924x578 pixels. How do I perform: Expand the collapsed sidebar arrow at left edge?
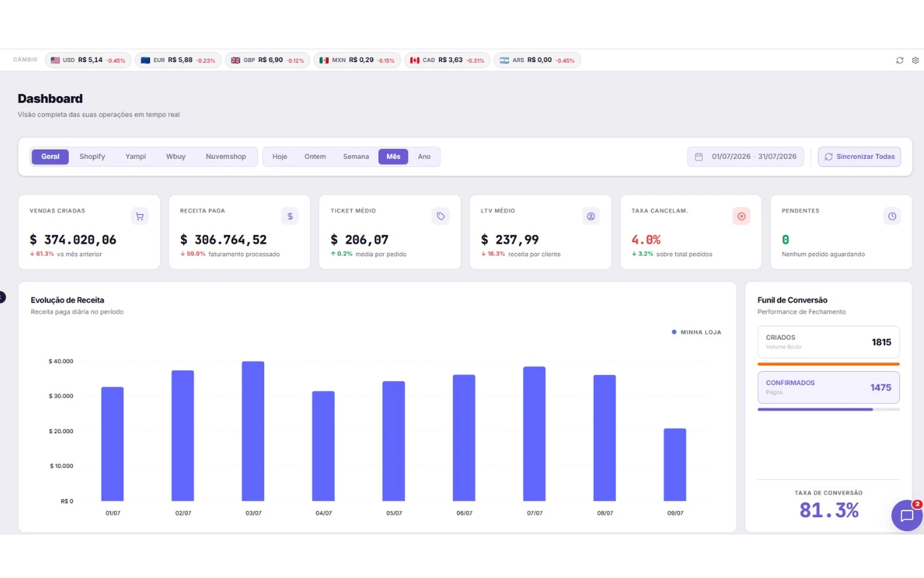pyautogui.click(x=2, y=297)
